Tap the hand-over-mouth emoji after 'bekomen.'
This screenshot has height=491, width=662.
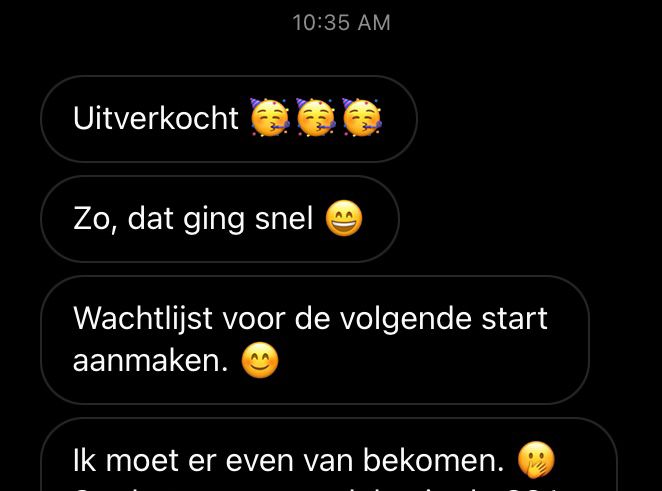(x=536, y=460)
